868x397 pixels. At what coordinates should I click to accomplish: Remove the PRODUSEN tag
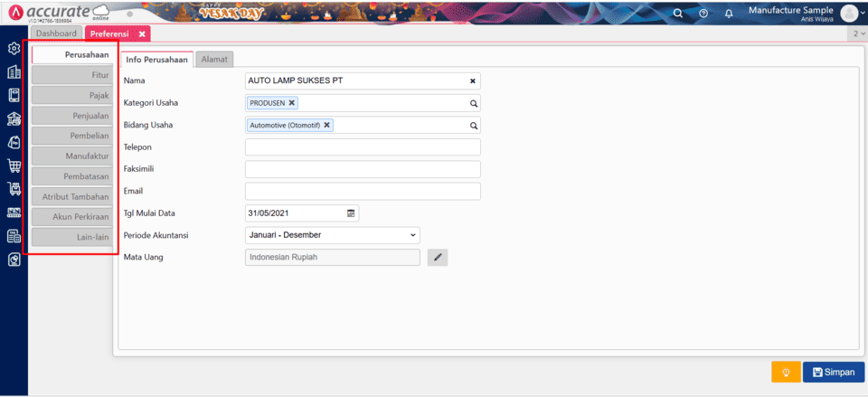(292, 102)
